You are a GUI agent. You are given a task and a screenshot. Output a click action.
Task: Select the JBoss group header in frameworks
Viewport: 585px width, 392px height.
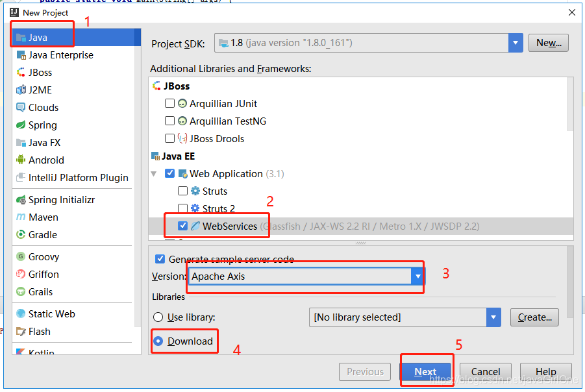pos(171,86)
